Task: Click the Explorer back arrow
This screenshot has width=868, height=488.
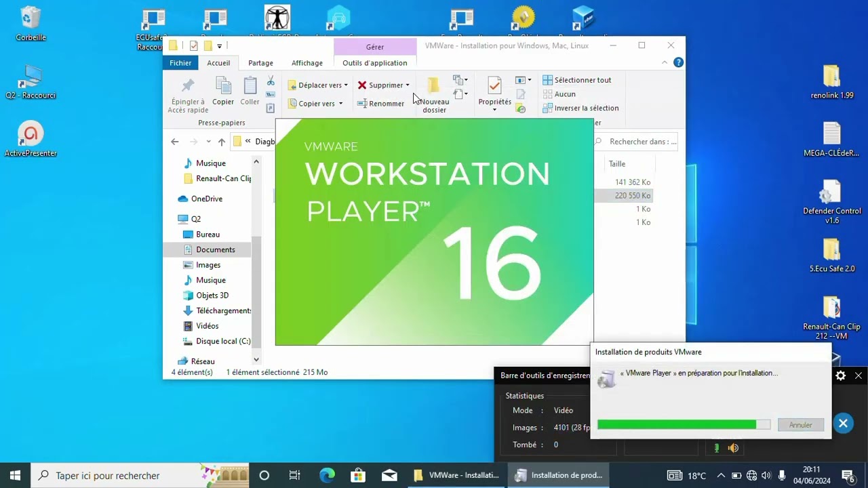Action: 175,142
